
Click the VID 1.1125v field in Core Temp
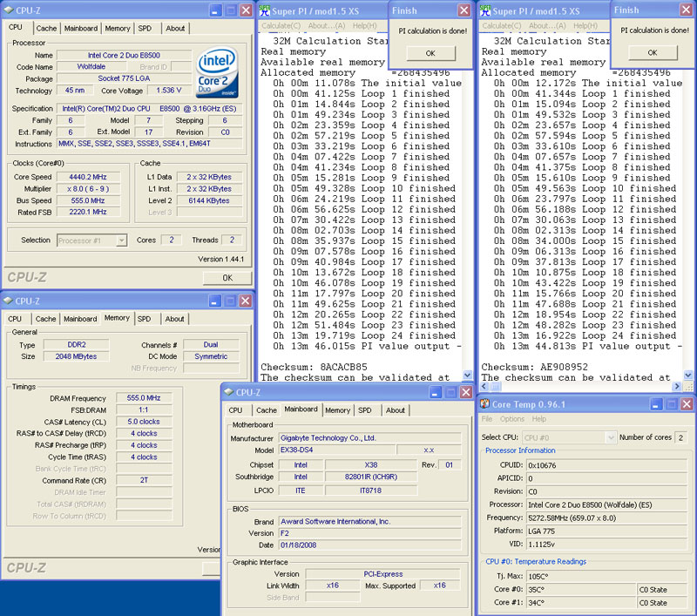tap(607, 545)
